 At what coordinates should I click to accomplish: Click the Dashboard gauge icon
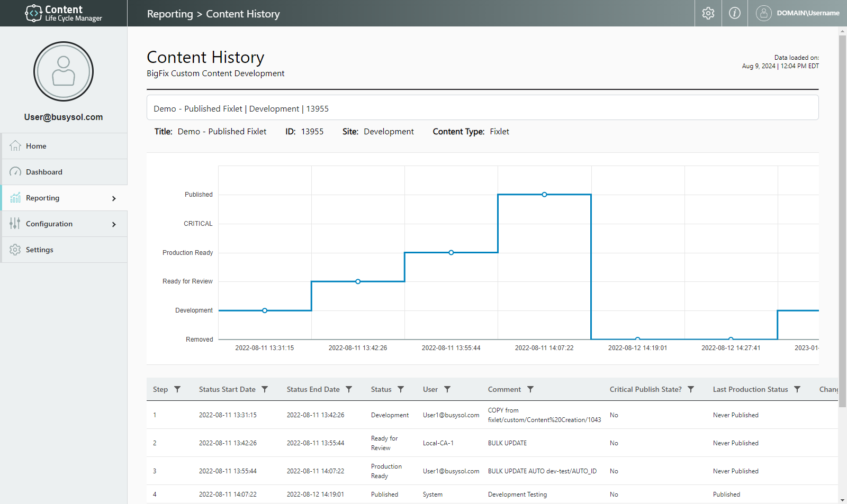[15, 172]
